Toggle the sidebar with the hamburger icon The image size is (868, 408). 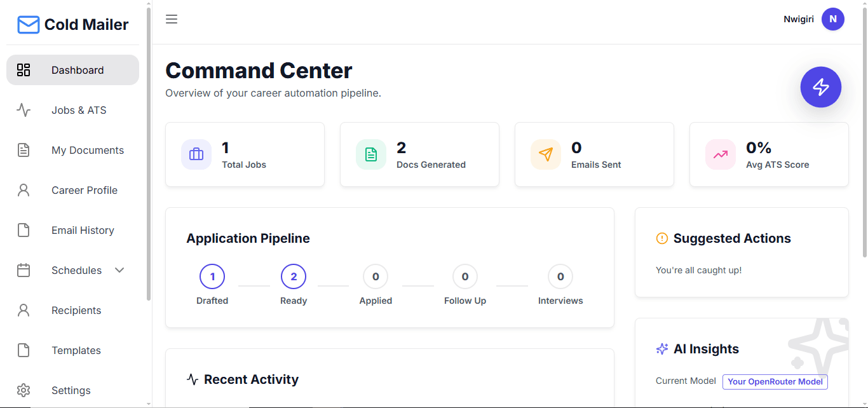[x=172, y=19]
